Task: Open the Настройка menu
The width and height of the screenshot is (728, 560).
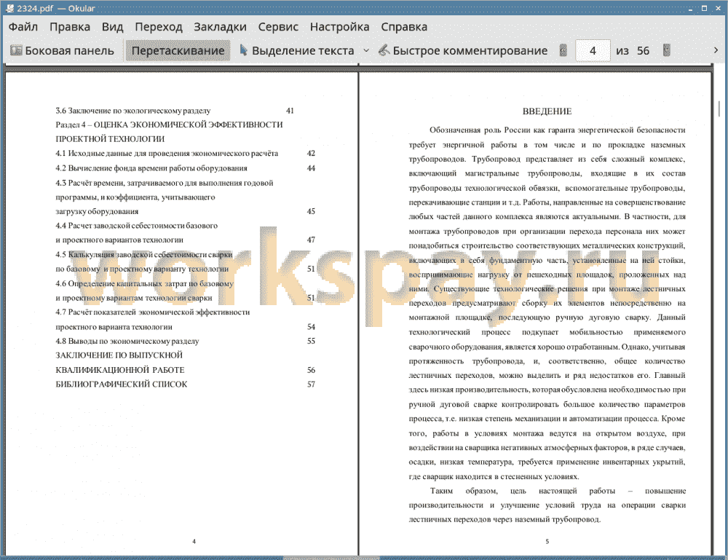Action: [339, 27]
